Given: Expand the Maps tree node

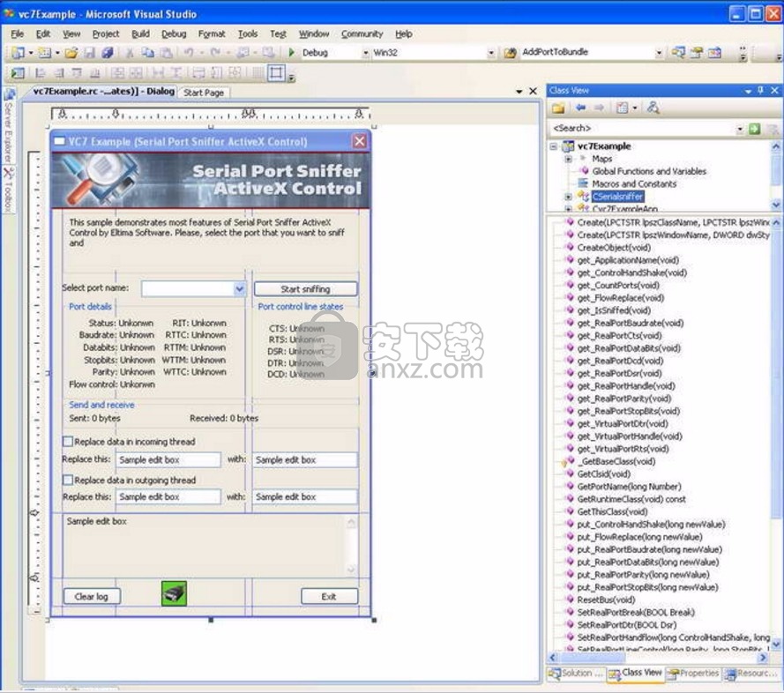Looking at the screenshot, I should tap(568, 160).
